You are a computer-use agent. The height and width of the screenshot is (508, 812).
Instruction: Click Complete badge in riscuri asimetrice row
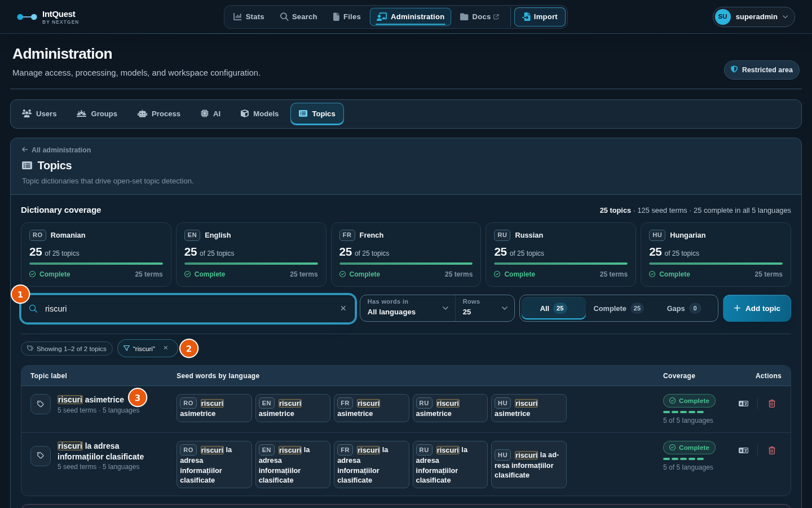click(689, 401)
